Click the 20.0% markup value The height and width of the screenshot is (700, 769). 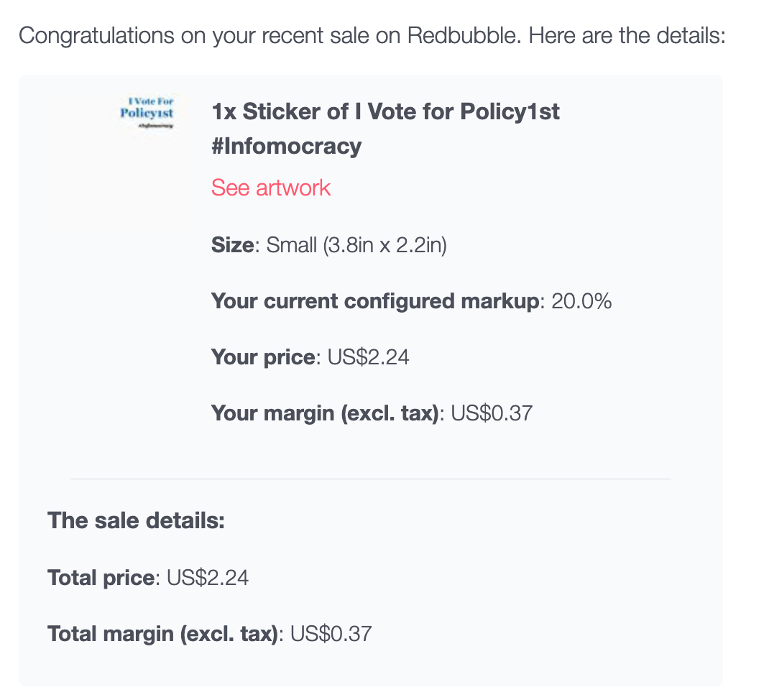click(581, 301)
